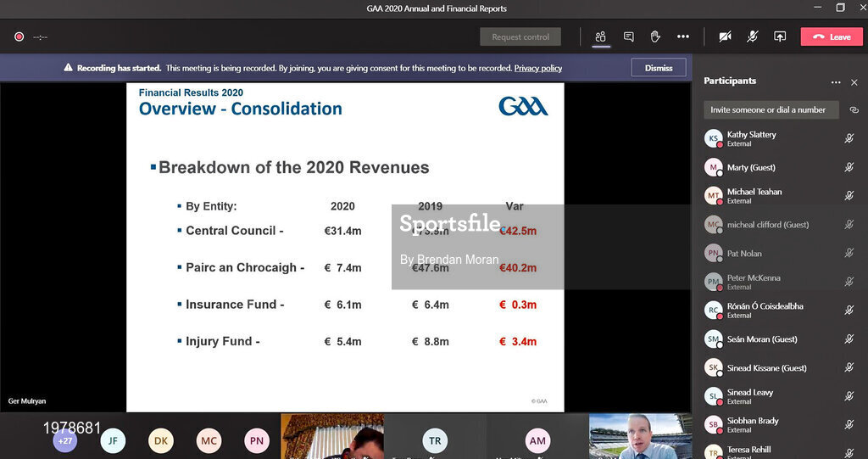Screen dimensions: 868x459
Task: Click the PN avatar in bottom strip
Action: [x=257, y=440]
